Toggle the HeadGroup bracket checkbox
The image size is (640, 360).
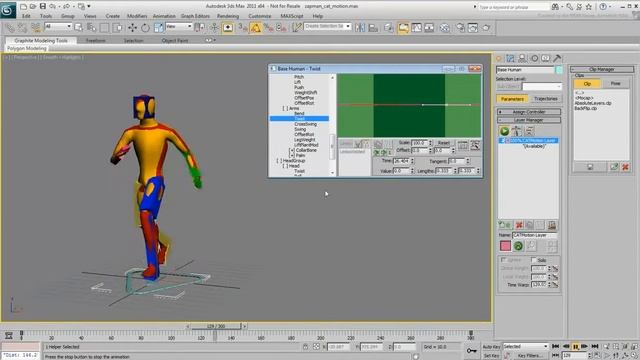(279, 160)
